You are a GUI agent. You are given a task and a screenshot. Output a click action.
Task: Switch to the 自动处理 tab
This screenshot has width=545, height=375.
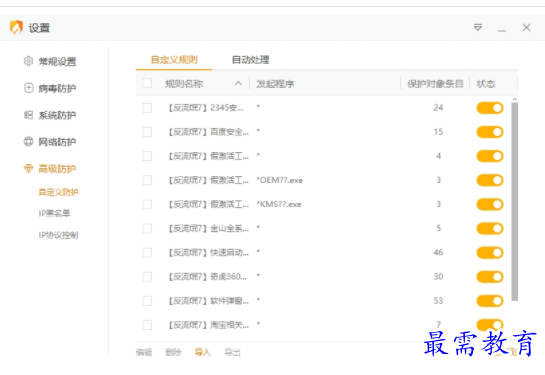click(251, 60)
